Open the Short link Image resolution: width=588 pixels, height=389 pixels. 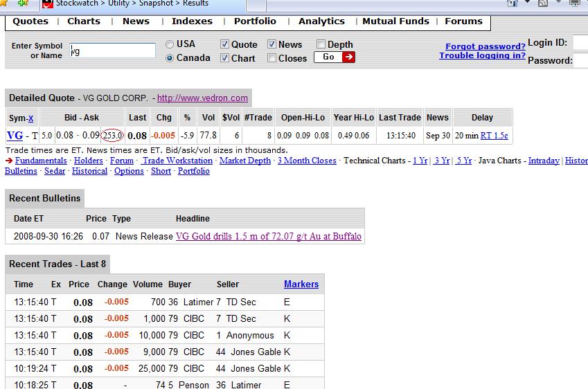(161, 171)
